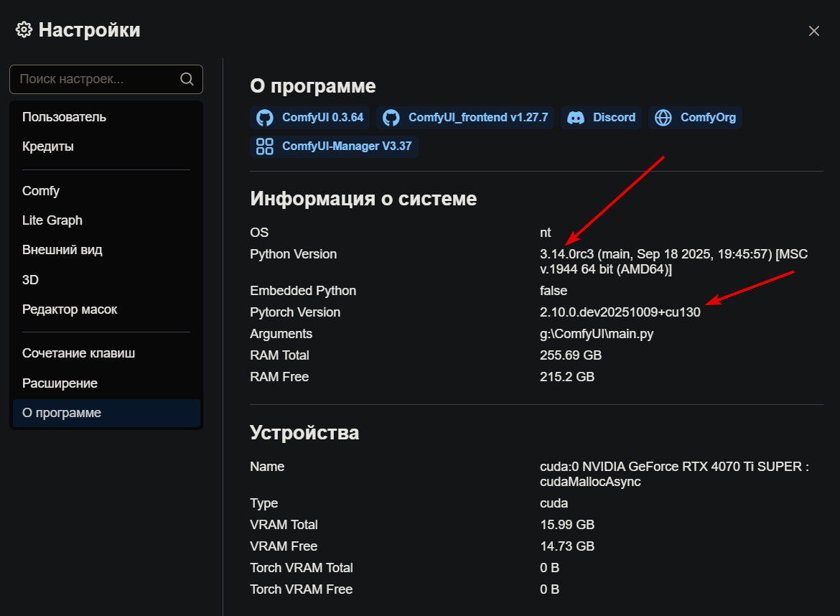Open the ComfyUI-Manager V3.37 link

click(x=334, y=146)
